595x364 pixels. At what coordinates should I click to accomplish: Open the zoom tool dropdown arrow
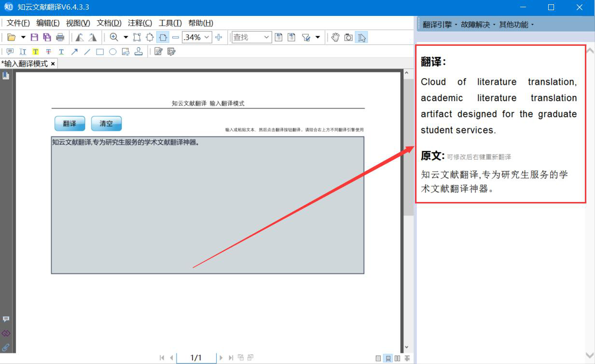tap(126, 38)
